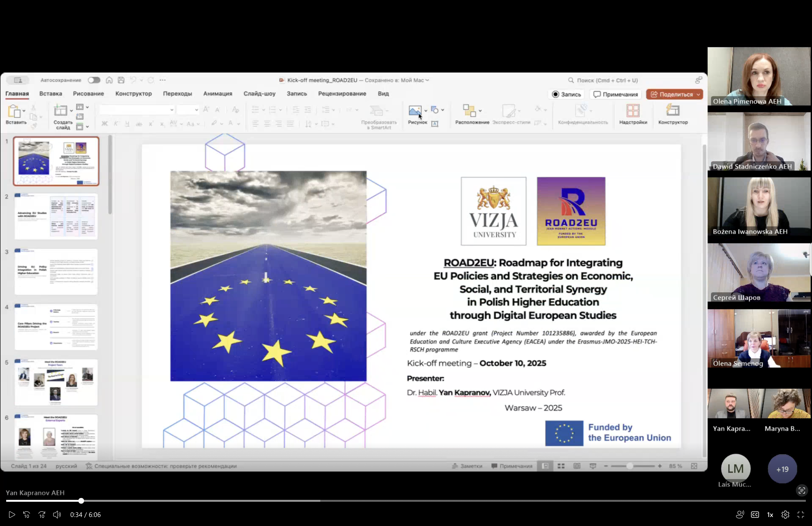Open the Вставка ribbon tab
The width and height of the screenshot is (812, 526).
pyautogui.click(x=51, y=94)
